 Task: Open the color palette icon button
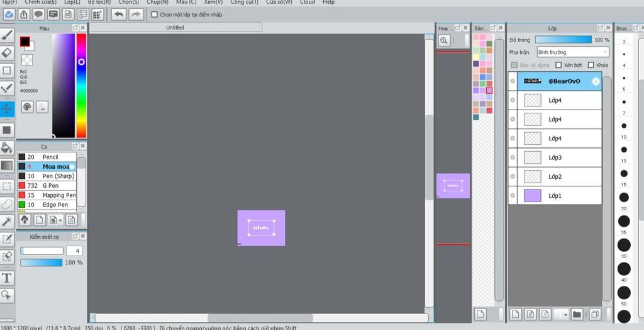[27, 107]
